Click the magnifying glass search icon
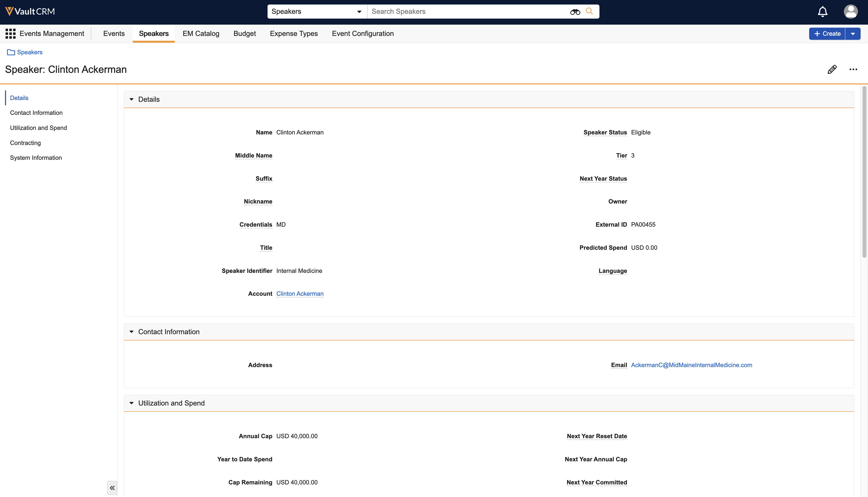This screenshot has width=868, height=497. pyautogui.click(x=589, y=11)
